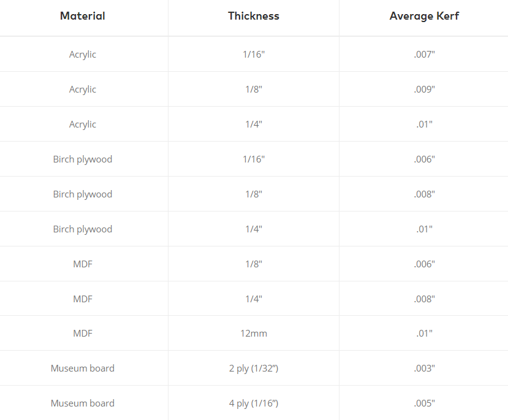Click MDF in the 1/8" thickness row
This screenshot has width=508, height=420.
[x=83, y=264]
